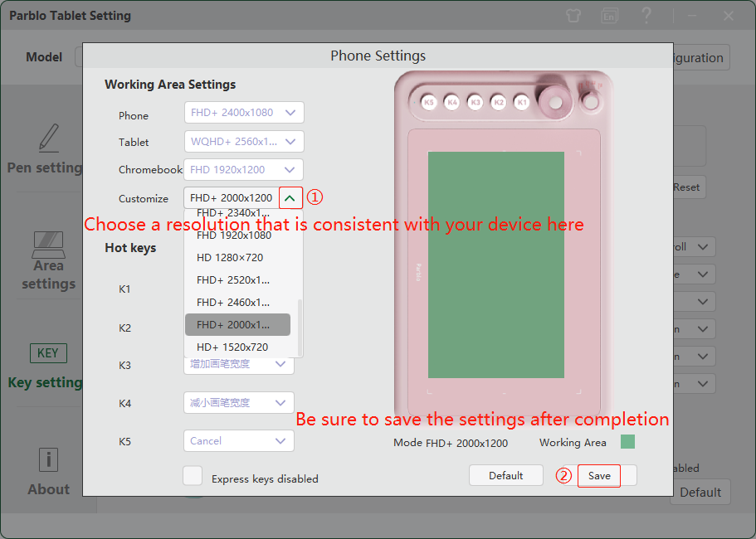Open the Tablet resolution dropdown
This screenshot has width=756, height=539.
tap(244, 142)
